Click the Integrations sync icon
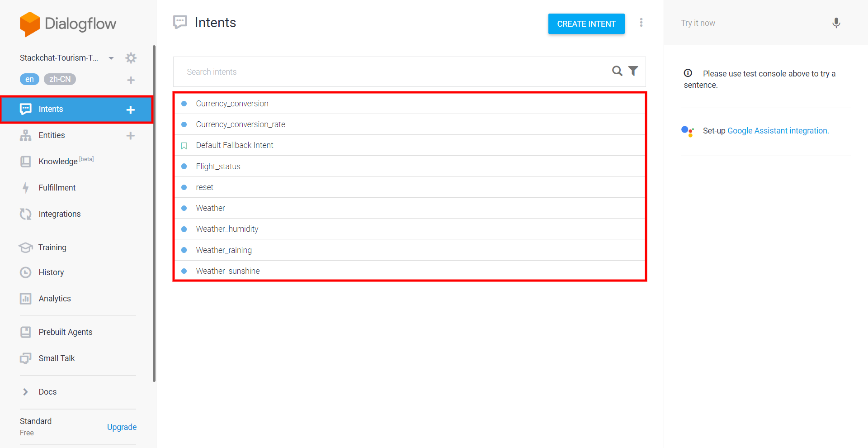868x448 pixels. click(x=26, y=214)
